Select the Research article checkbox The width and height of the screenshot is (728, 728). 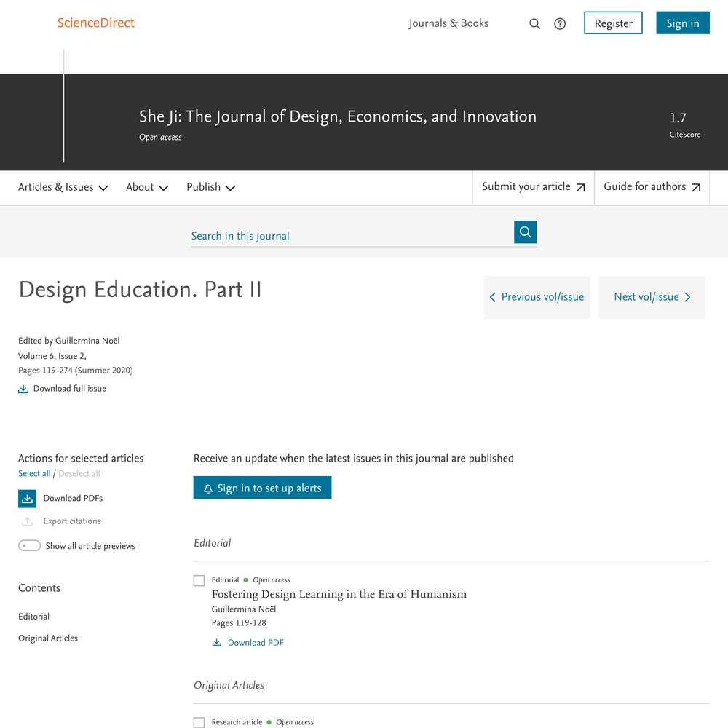pyautogui.click(x=199, y=722)
